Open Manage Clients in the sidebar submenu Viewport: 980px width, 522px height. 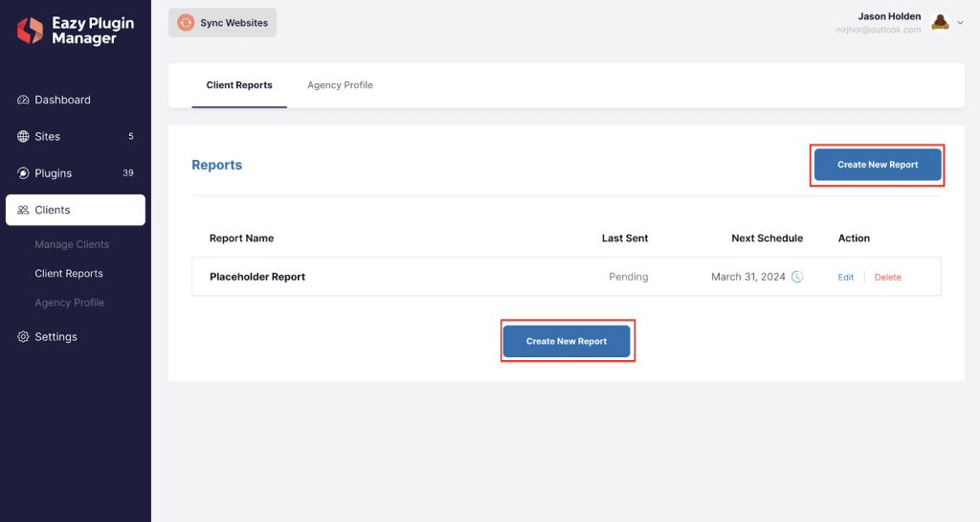coord(72,244)
